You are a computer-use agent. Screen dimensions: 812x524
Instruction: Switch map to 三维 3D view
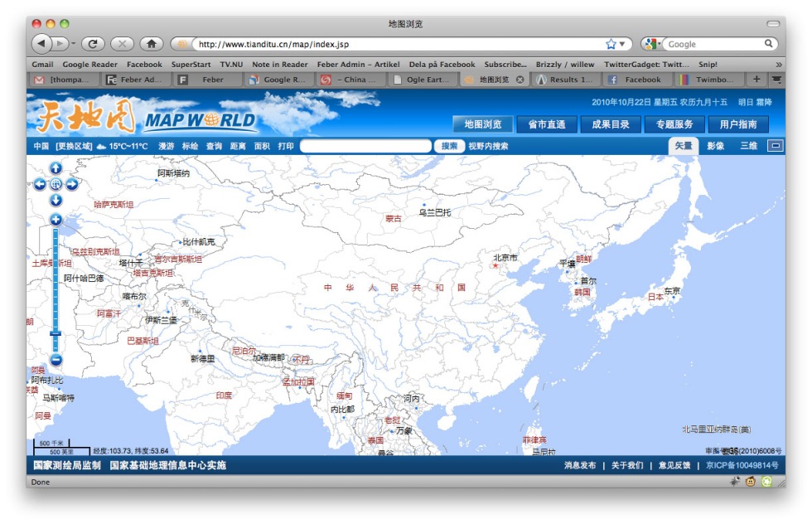pos(748,146)
